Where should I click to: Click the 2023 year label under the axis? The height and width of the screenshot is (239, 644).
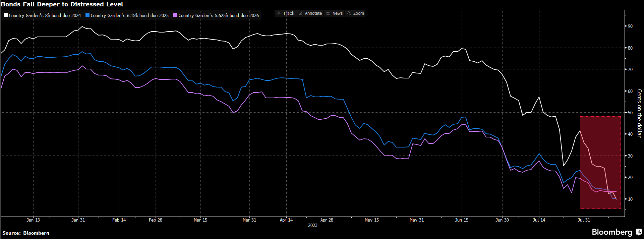coord(313,225)
